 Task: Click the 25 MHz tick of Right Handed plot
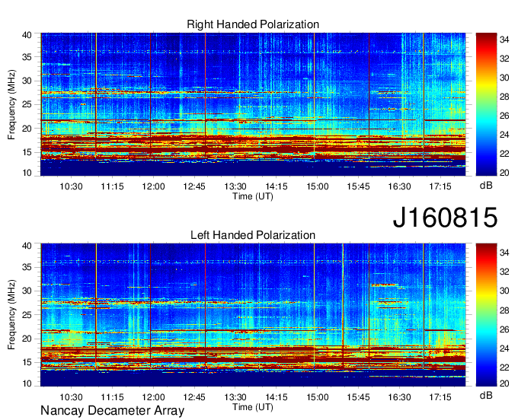coord(27,104)
